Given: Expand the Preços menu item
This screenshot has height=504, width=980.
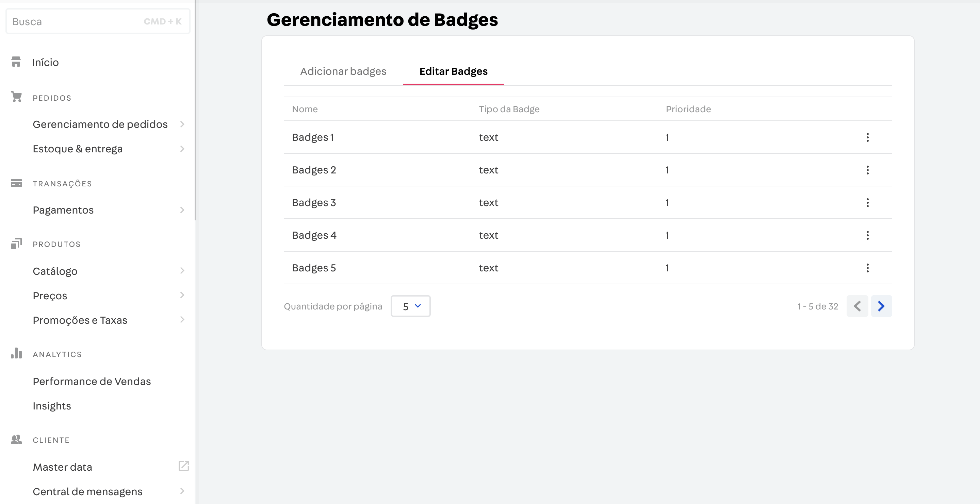Looking at the screenshot, I should 182,295.
